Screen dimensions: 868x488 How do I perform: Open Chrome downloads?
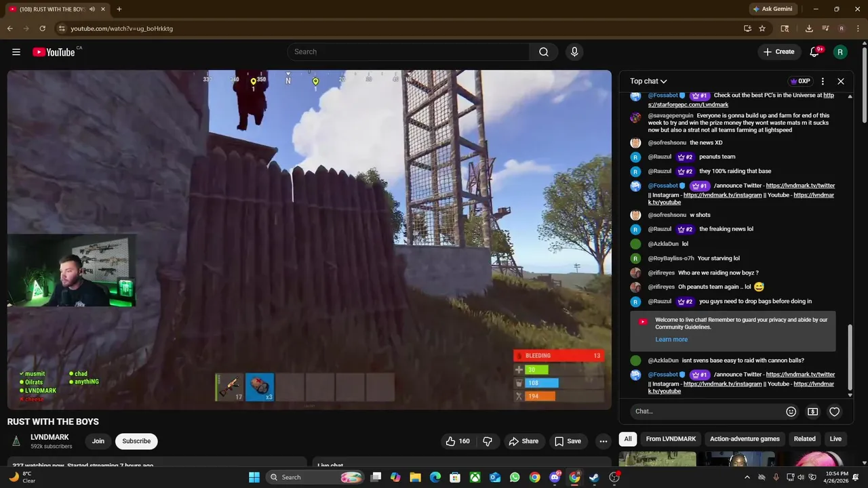[809, 28]
